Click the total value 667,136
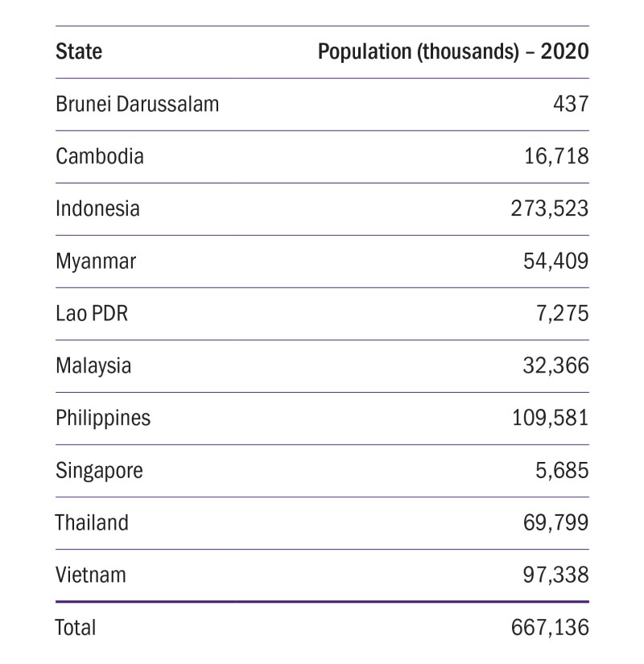The height and width of the screenshot is (664, 644). click(550, 627)
